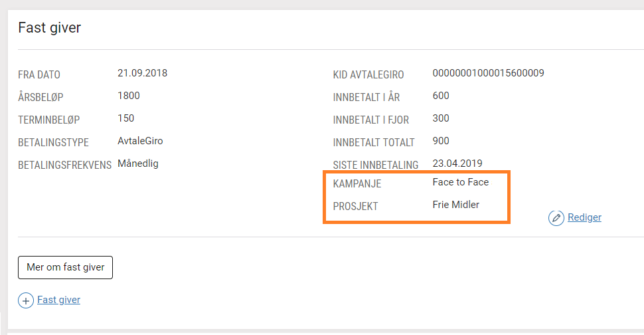Select the KID Avtalegiro number value
644x335 pixels.
coord(489,73)
